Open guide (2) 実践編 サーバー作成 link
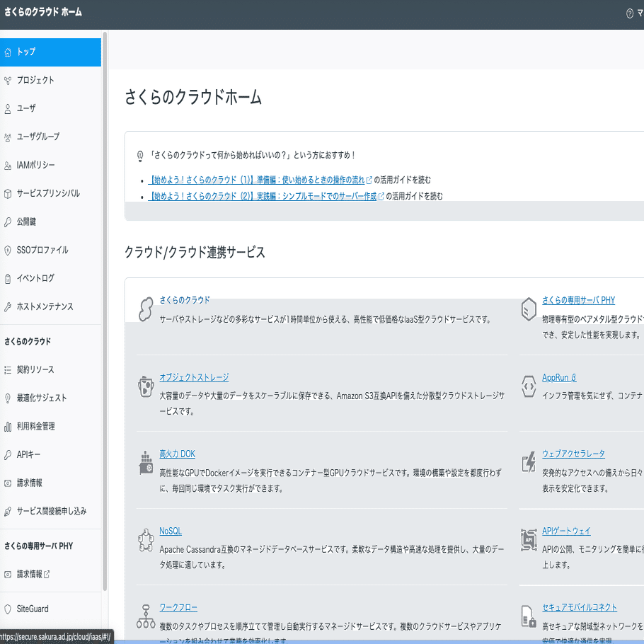Image resolution: width=644 pixels, height=644 pixels. pos(265,196)
